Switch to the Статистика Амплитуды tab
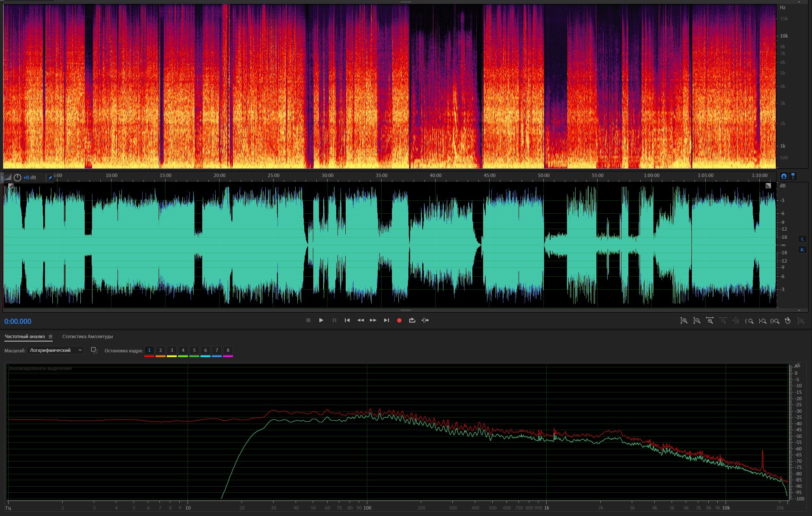The height and width of the screenshot is (516, 812). [87, 336]
